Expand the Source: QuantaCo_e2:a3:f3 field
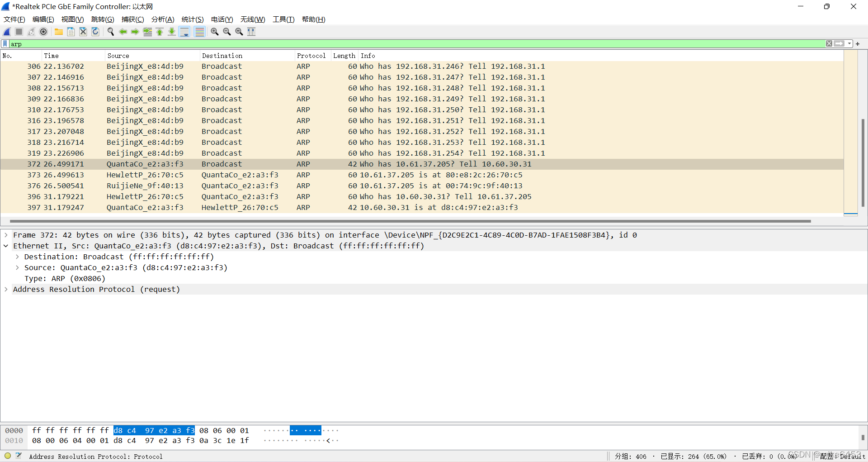Screen dimensions: 868x462 (x=17, y=268)
